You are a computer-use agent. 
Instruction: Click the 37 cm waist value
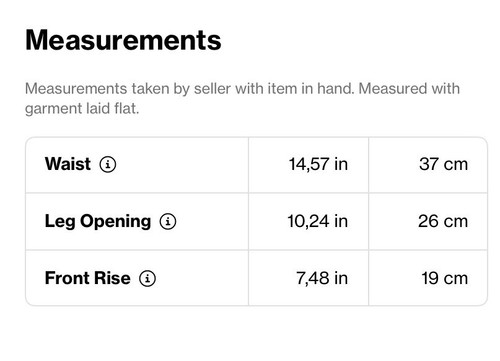444,164
